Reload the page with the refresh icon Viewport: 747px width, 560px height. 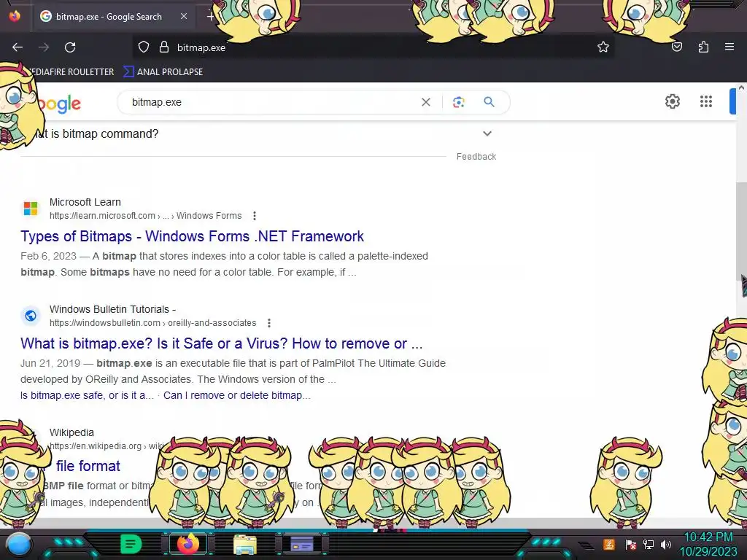point(70,47)
